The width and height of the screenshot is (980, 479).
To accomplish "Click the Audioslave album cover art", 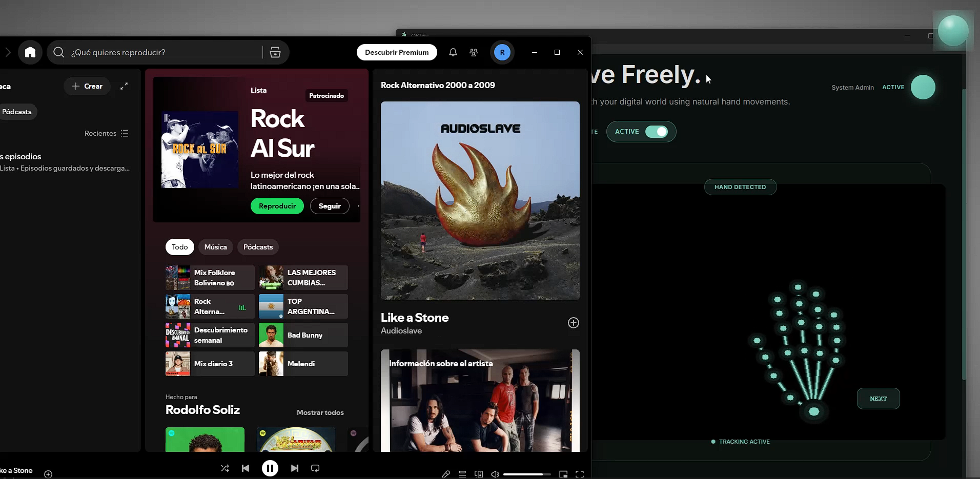I will click(x=480, y=201).
